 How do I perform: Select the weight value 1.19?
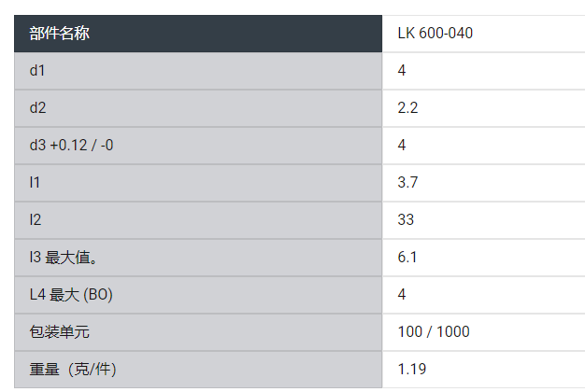(x=411, y=370)
